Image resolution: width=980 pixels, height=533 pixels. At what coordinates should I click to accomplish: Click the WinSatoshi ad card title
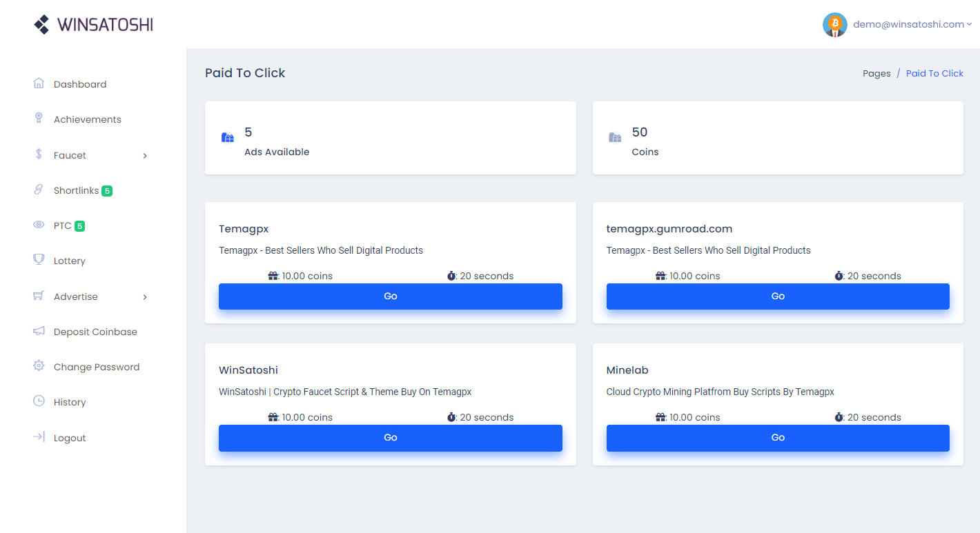(x=248, y=370)
